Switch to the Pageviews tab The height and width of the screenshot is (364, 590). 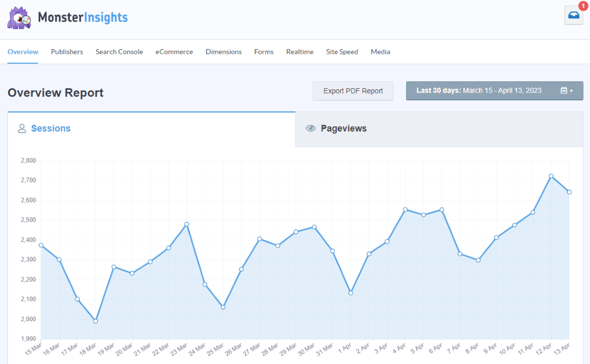(x=344, y=128)
